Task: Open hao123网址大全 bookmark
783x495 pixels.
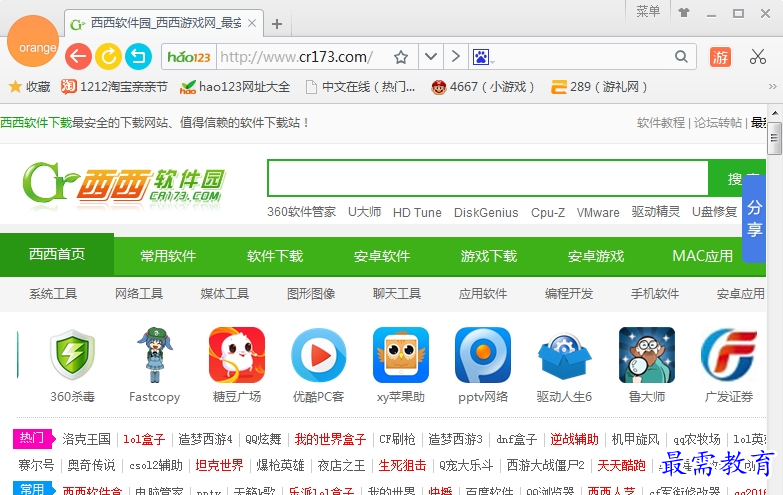Action: [235, 87]
